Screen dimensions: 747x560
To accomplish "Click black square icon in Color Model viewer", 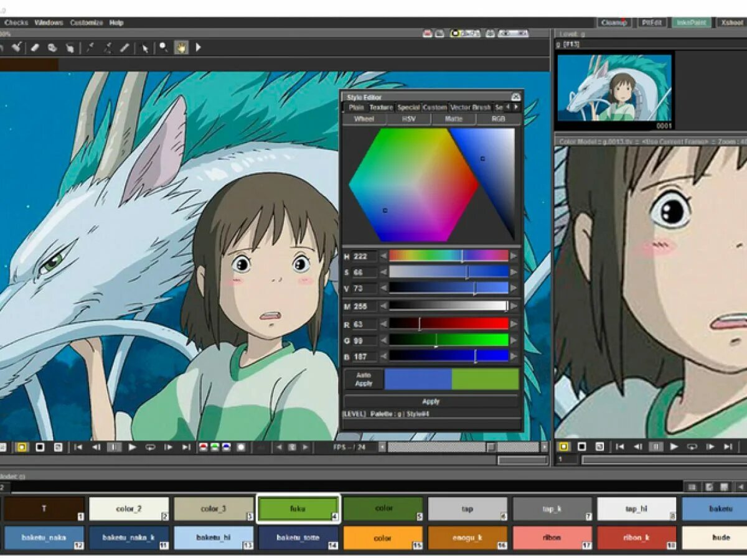I will (x=582, y=446).
